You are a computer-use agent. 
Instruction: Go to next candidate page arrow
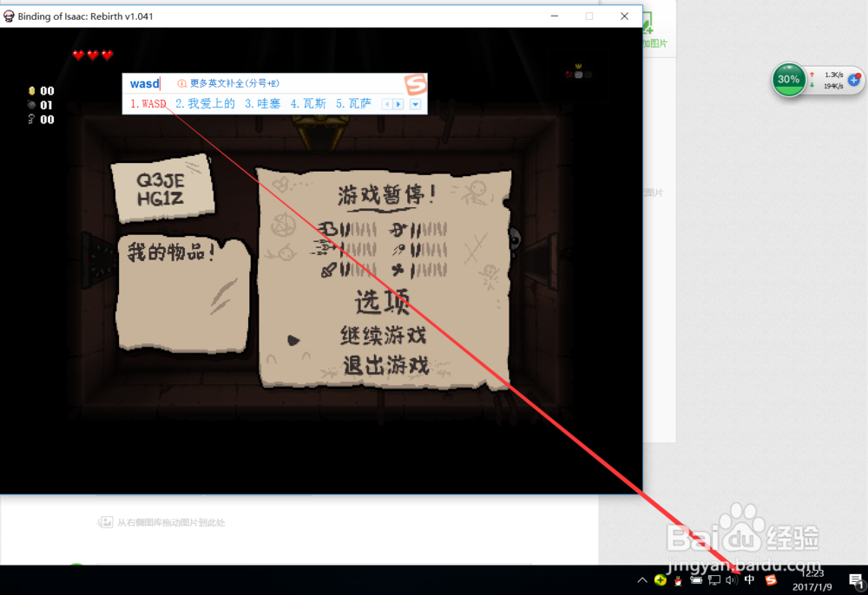[x=398, y=104]
